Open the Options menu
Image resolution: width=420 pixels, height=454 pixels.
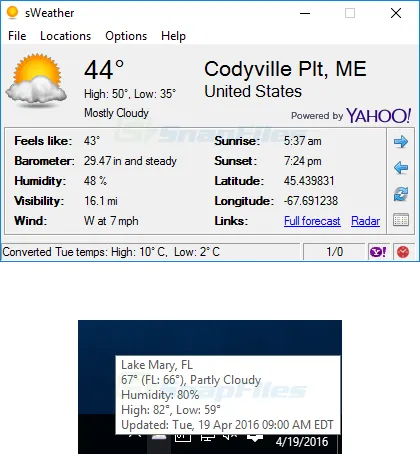pos(126,36)
